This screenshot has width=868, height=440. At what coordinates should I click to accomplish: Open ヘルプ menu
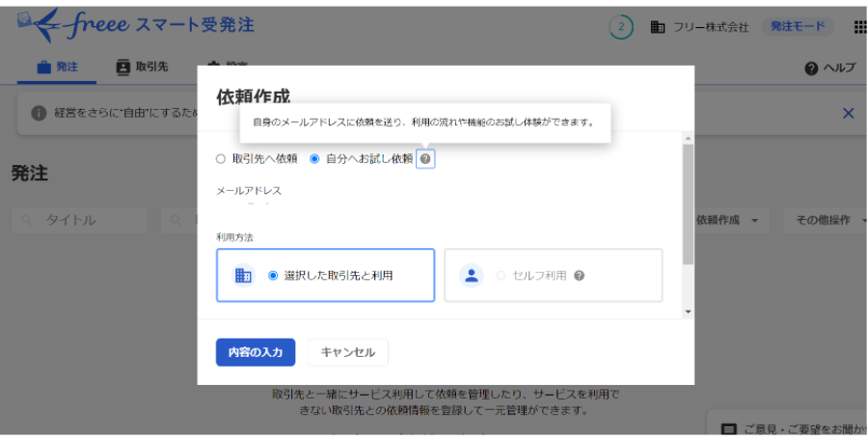(830, 69)
